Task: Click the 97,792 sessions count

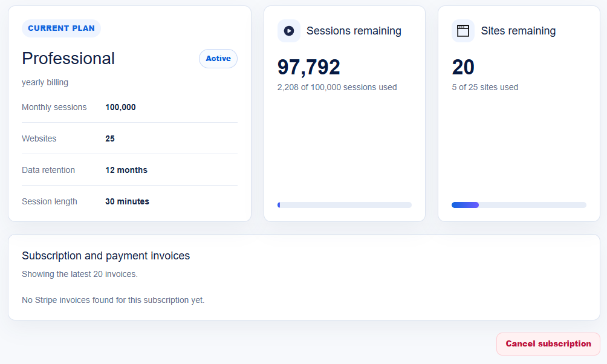Action: tap(308, 67)
